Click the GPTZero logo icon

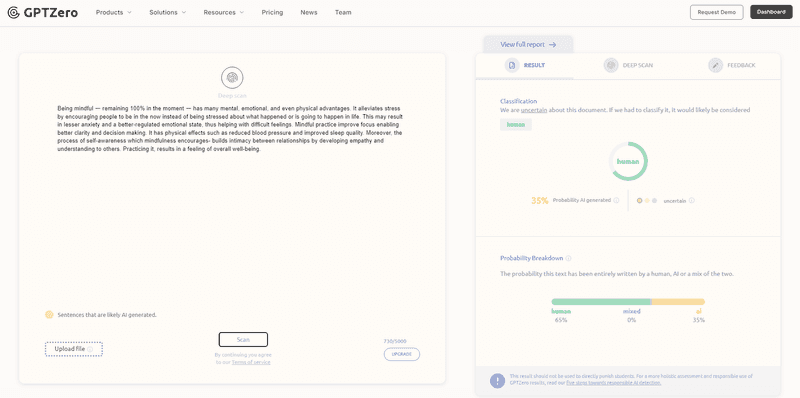(13, 12)
